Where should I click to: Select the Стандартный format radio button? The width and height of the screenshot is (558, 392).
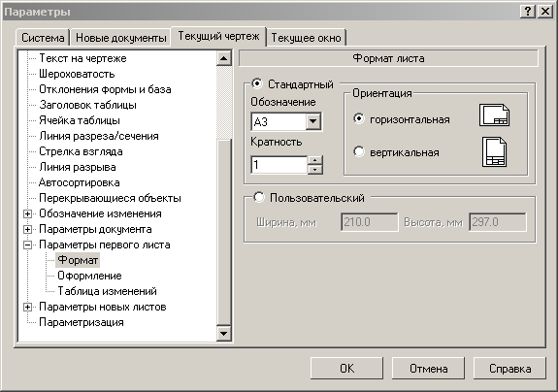pyautogui.click(x=257, y=83)
